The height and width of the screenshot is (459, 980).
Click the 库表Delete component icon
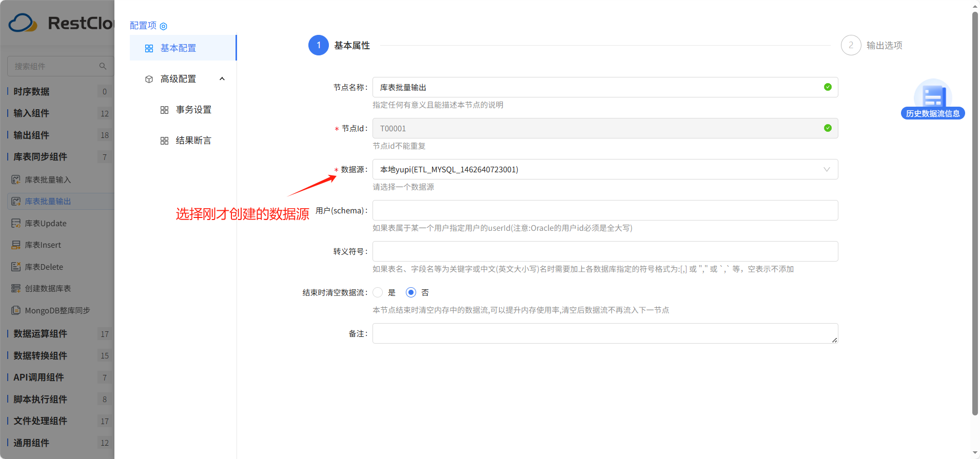tap(16, 267)
